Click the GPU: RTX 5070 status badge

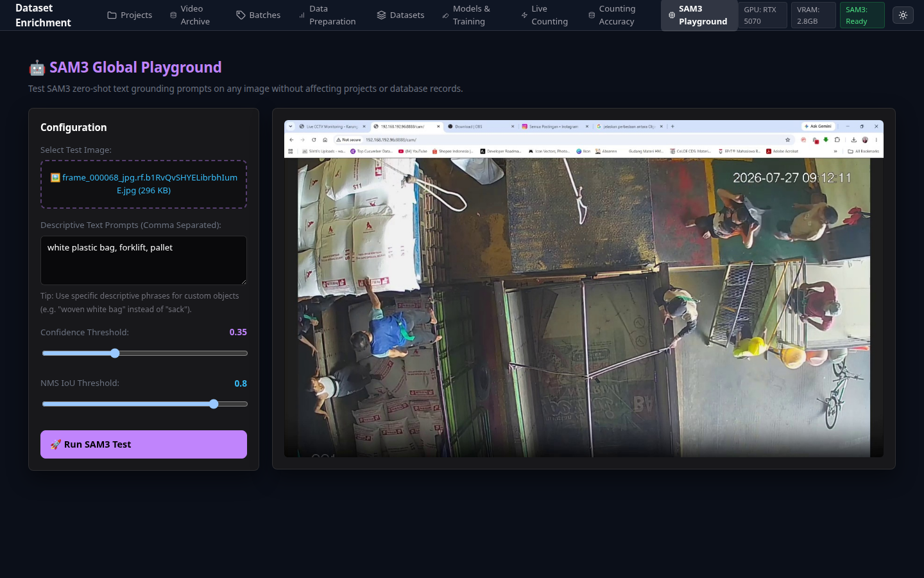click(x=762, y=15)
